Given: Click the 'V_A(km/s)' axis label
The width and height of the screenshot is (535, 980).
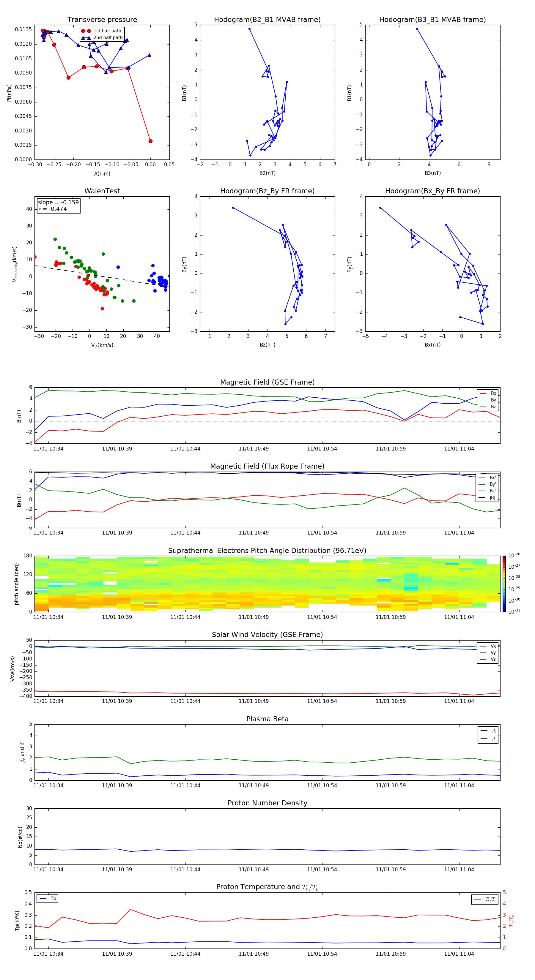Looking at the screenshot, I should (102, 345).
